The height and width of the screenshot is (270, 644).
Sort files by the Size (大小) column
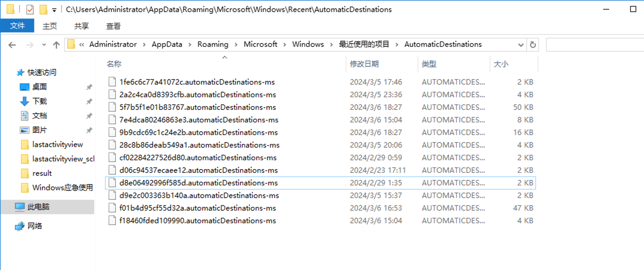point(501,64)
